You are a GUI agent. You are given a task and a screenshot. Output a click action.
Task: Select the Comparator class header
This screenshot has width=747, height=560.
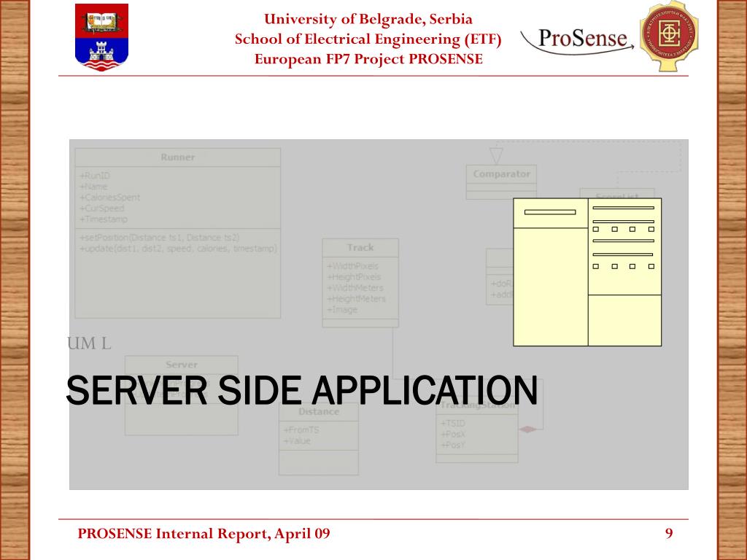501,174
